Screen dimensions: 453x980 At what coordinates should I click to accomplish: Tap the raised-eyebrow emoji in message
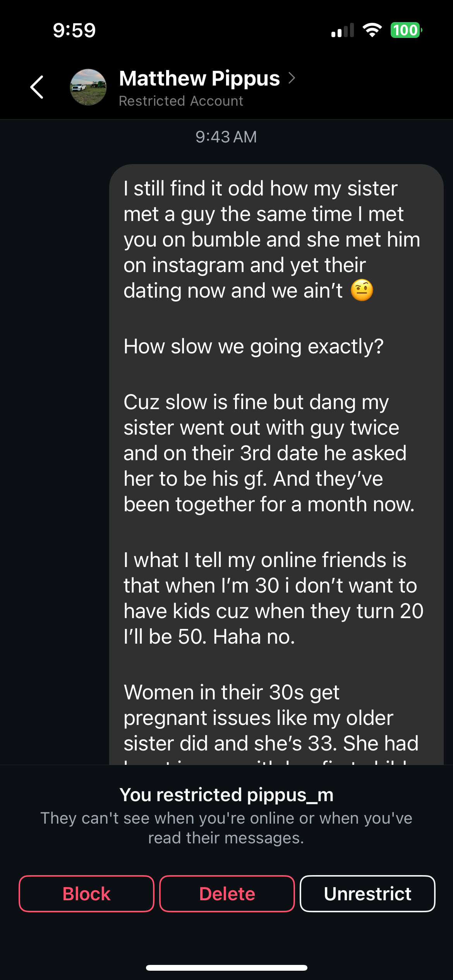click(362, 290)
